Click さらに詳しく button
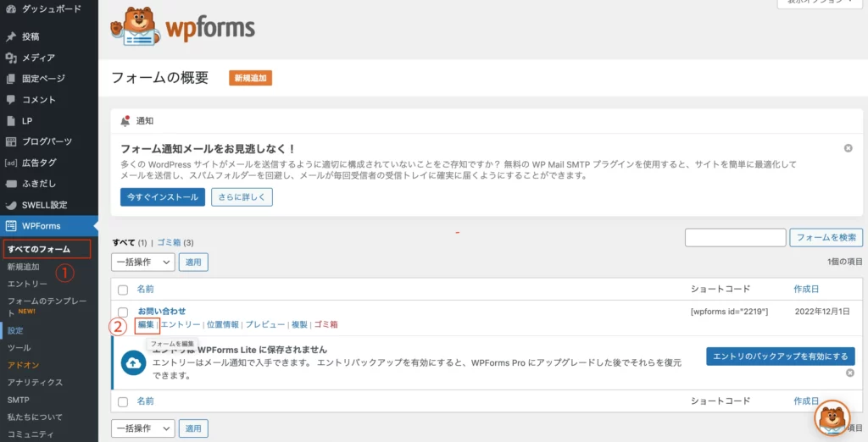The width and height of the screenshot is (868, 442). click(x=242, y=197)
